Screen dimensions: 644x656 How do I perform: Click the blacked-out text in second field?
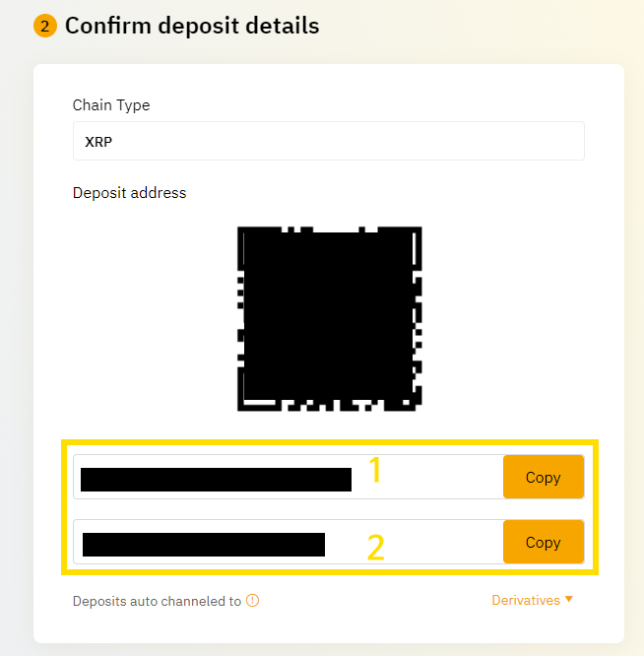tap(204, 545)
